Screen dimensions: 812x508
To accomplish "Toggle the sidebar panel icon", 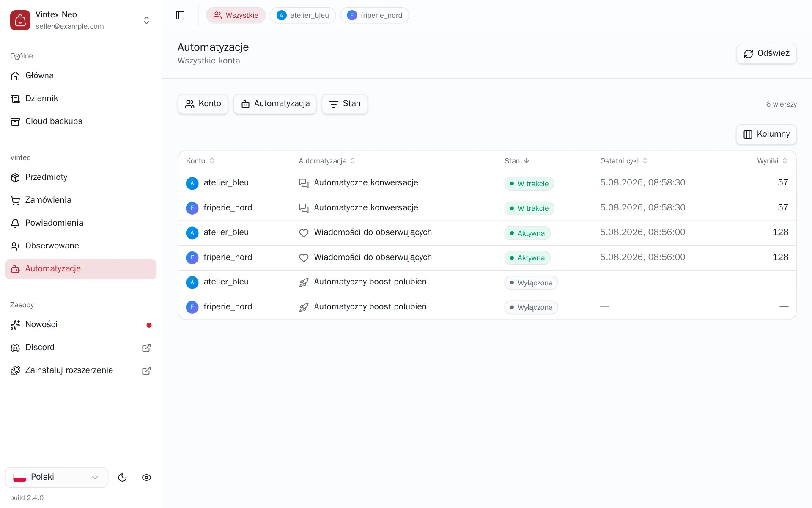I will pos(180,15).
